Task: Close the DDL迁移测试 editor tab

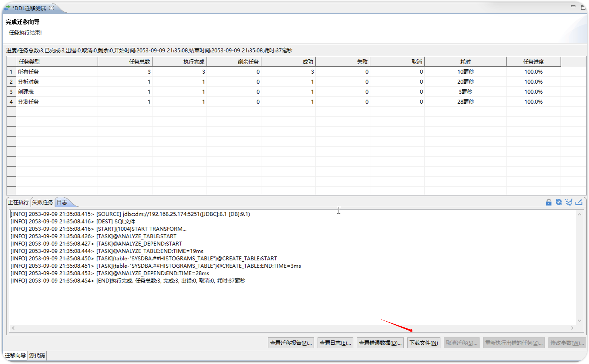Action: click(51, 8)
